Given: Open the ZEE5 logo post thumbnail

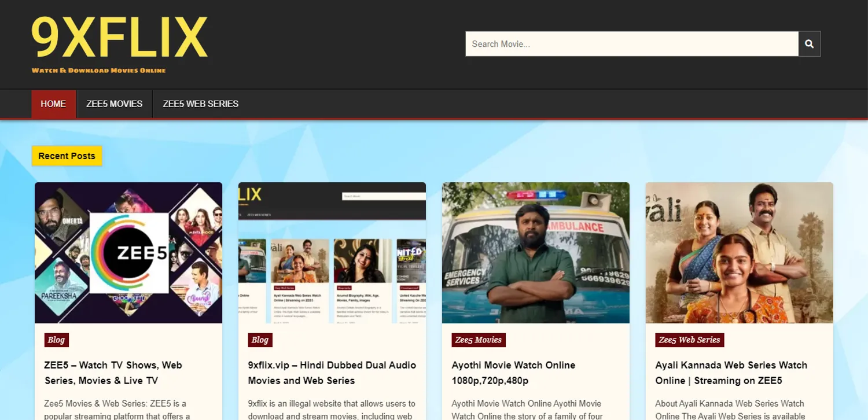Looking at the screenshot, I should (x=128, y=253).
